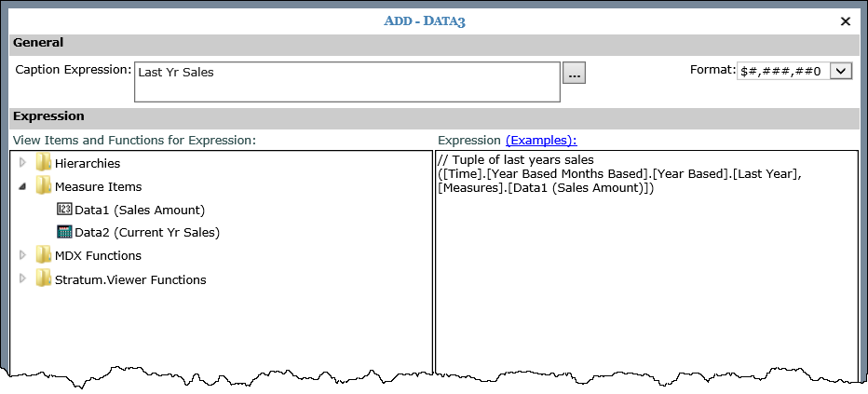Screen dimensions: 868x394
Task: Select Data1 (Sales Amount) label
Action: (140, 210)
